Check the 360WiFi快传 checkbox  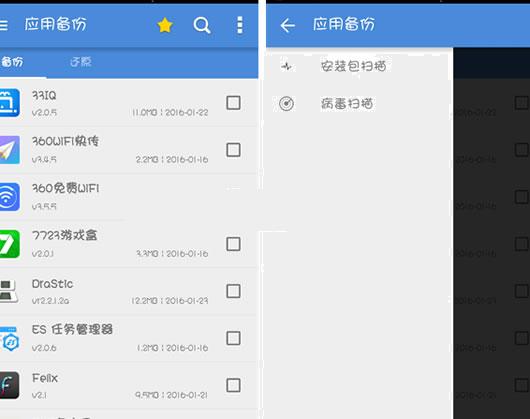pos(233,150)
